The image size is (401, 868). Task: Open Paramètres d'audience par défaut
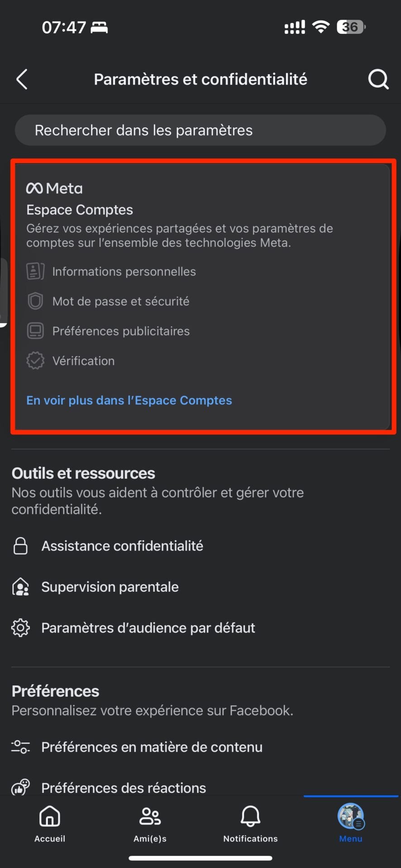coord(148,628)
